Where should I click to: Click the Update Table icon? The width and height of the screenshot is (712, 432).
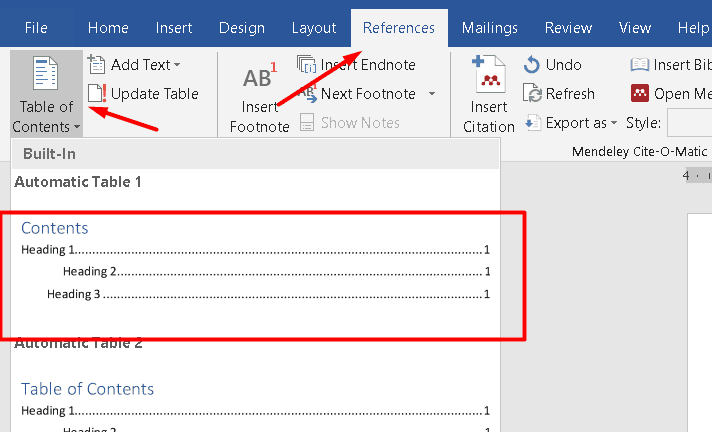coord(97,94)
